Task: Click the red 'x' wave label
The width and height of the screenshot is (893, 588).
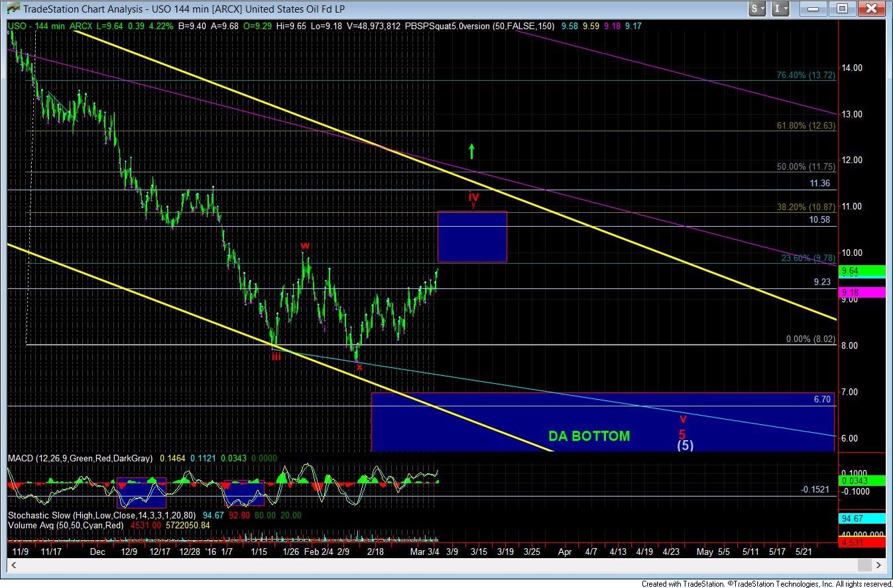Action: click(359, 367)
